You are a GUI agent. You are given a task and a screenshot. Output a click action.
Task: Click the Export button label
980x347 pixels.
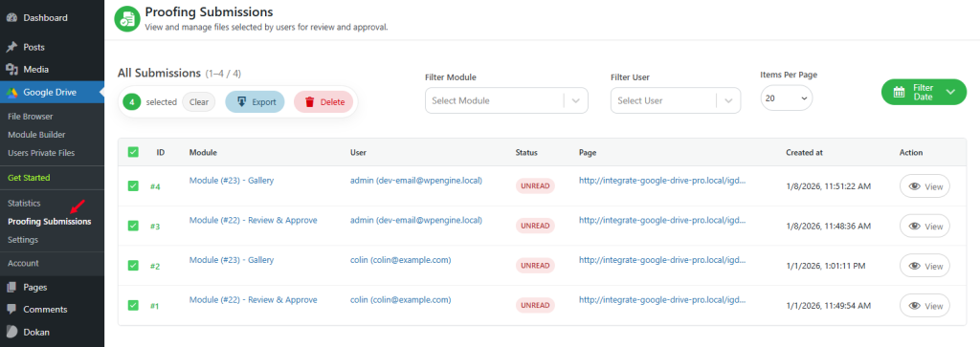tap(264, 102)
